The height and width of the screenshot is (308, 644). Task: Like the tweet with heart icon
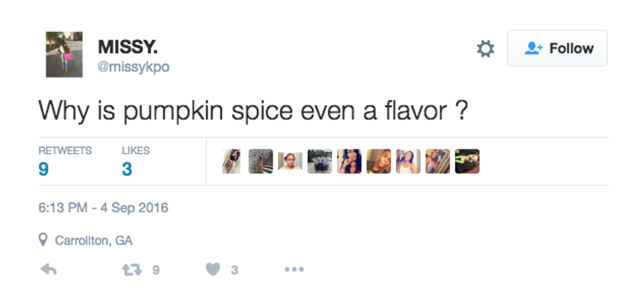tap(213, 269)
